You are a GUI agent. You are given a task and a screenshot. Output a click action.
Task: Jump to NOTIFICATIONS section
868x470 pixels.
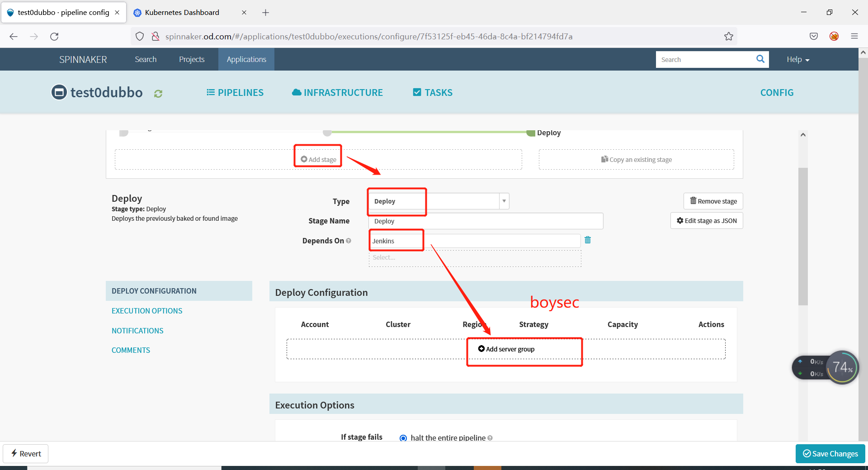137,331
